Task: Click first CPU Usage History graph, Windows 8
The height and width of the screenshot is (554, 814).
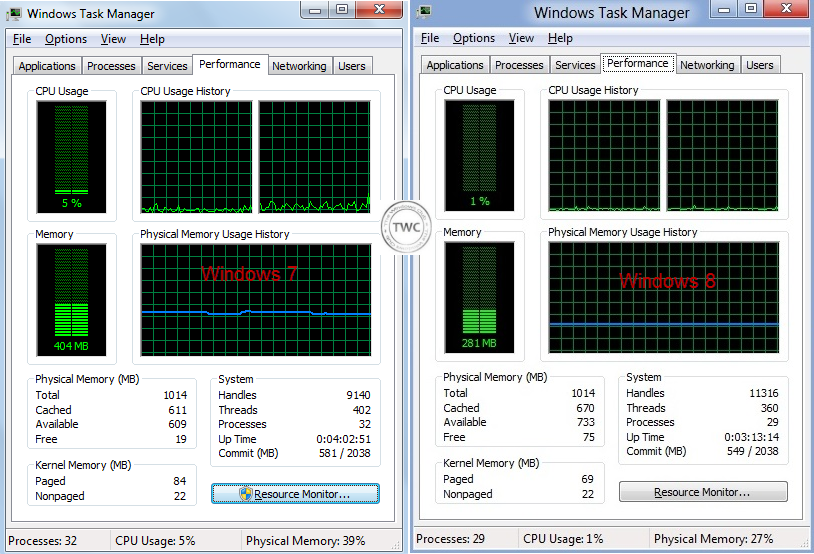Action: click(604, 155)
